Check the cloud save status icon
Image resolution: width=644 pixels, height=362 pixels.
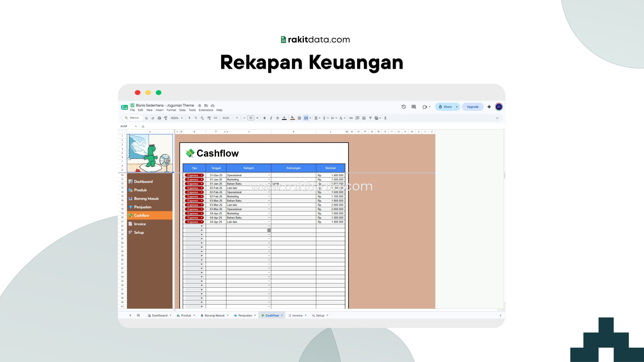click(x=213, y=106)
